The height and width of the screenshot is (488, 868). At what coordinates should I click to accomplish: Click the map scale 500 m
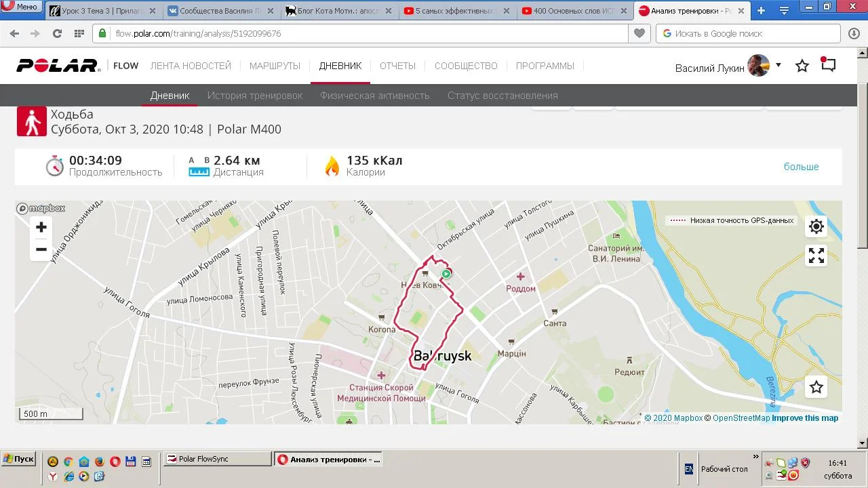[52, 413]
